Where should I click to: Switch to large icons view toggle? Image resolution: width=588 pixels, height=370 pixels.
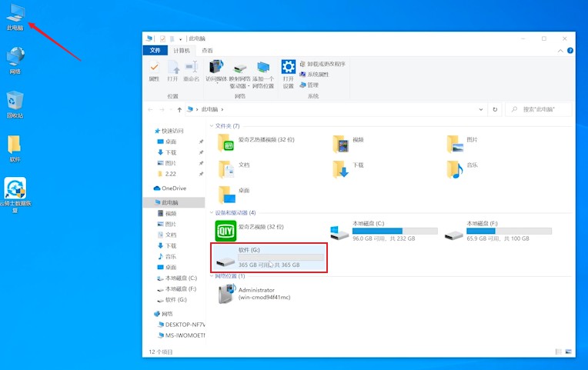coord(569,352)
